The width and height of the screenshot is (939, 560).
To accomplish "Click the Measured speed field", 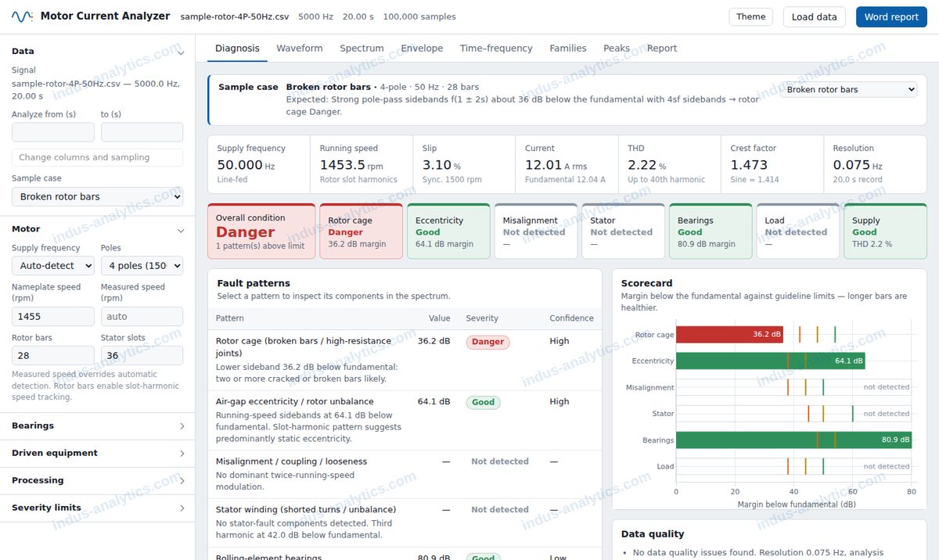I will tap(142, 317).
